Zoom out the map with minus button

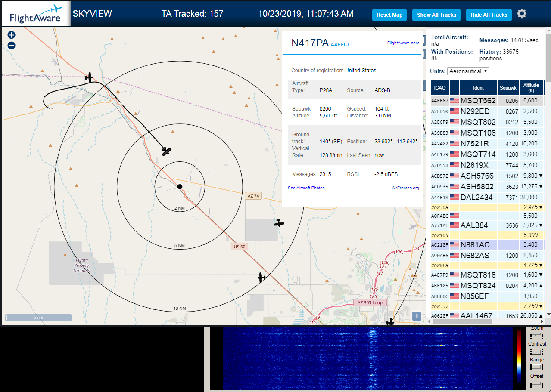click(12, 46)
